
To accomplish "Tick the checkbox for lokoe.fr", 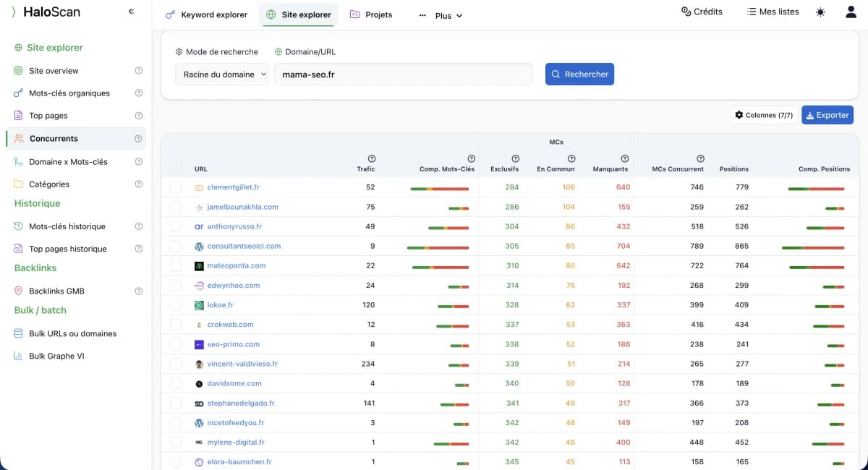I will click(x=176, y=305).
